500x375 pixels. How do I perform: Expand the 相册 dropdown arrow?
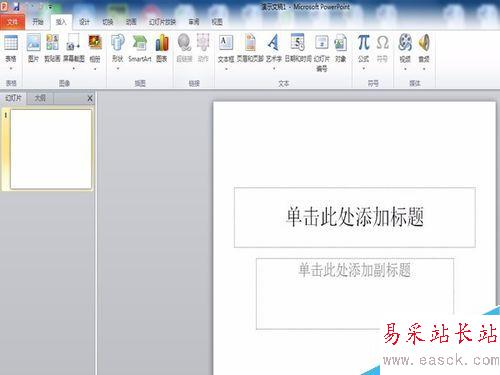tap(95, 69)
